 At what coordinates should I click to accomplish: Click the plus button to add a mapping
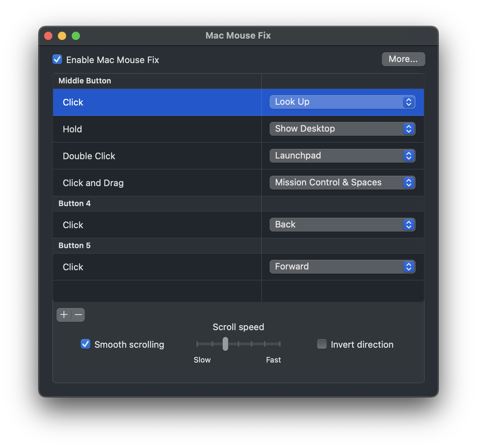click(64, 315)
